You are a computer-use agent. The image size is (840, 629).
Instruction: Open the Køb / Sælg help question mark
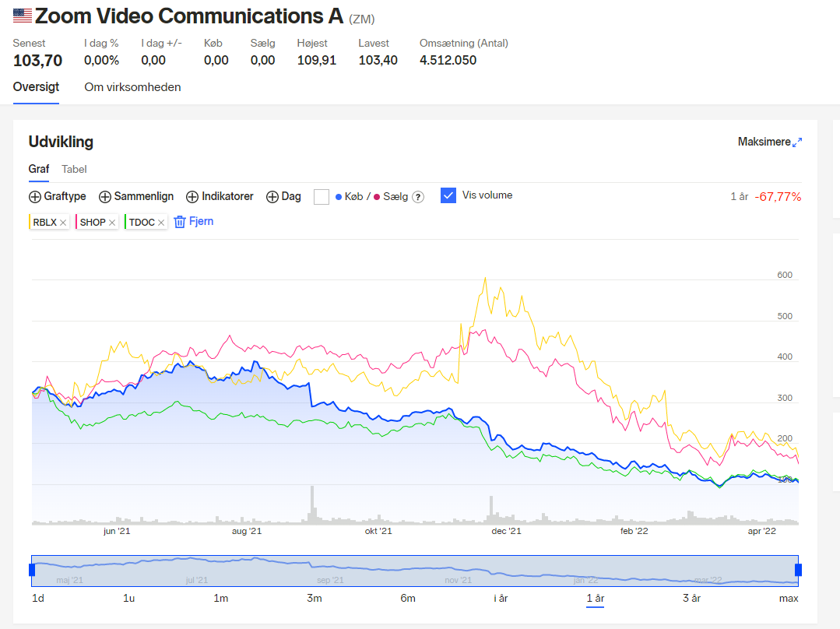coord(418,197)
